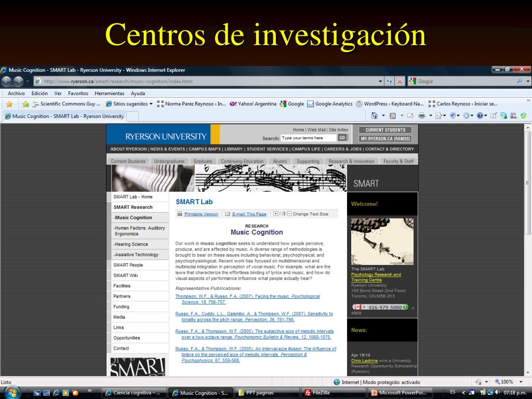Open Ver menu
Screen dimensions: 532x399
(x=58, y=94)
